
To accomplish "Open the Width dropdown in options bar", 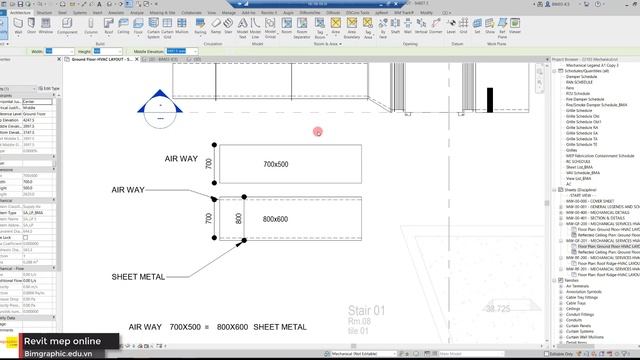I will (x=71, y=51).
